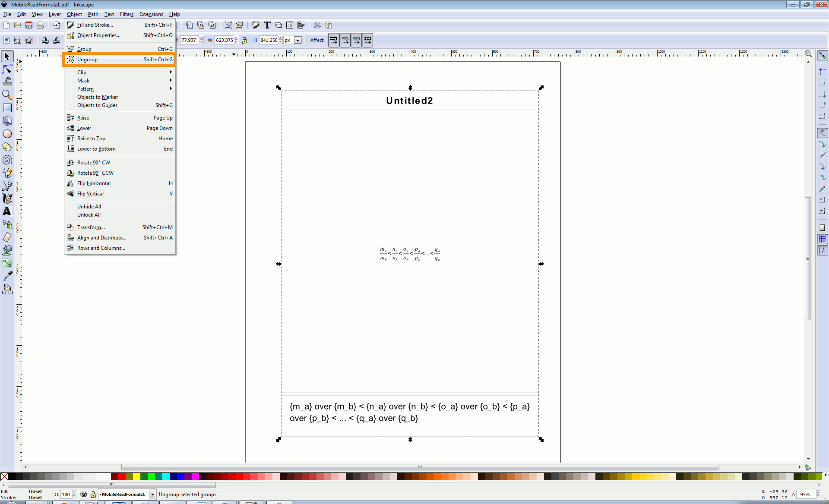Select the Star and polygon tool
Viewport: 829px width, 504px height.
[x=7, y=147]
